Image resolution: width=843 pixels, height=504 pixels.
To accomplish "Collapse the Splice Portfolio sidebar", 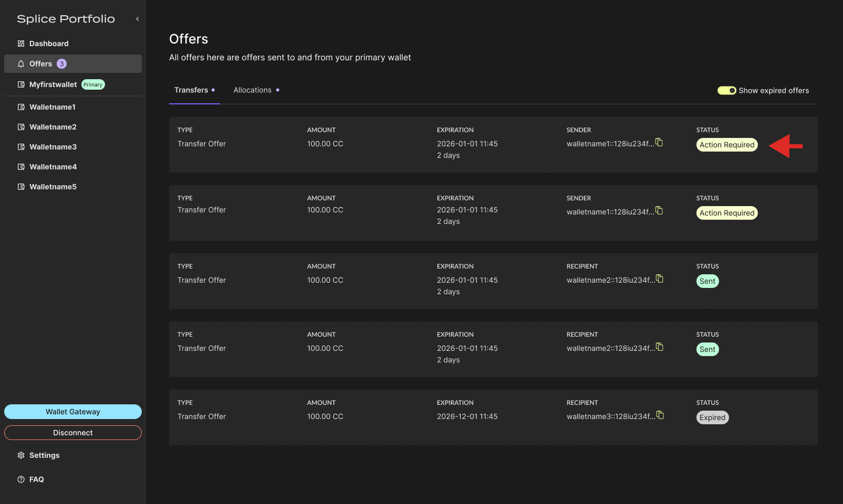I will point(138,19).
